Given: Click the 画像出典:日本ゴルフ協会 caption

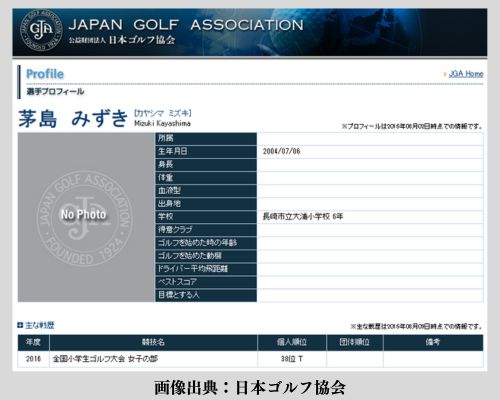Looking at the screenshot, I should pyautogui.click(x=250, y=387).
